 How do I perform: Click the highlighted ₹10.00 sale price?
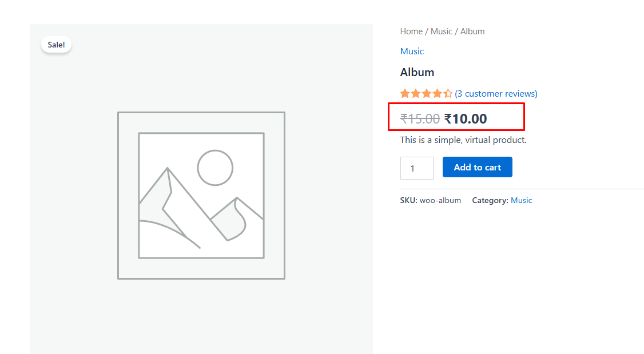(465, 118)
